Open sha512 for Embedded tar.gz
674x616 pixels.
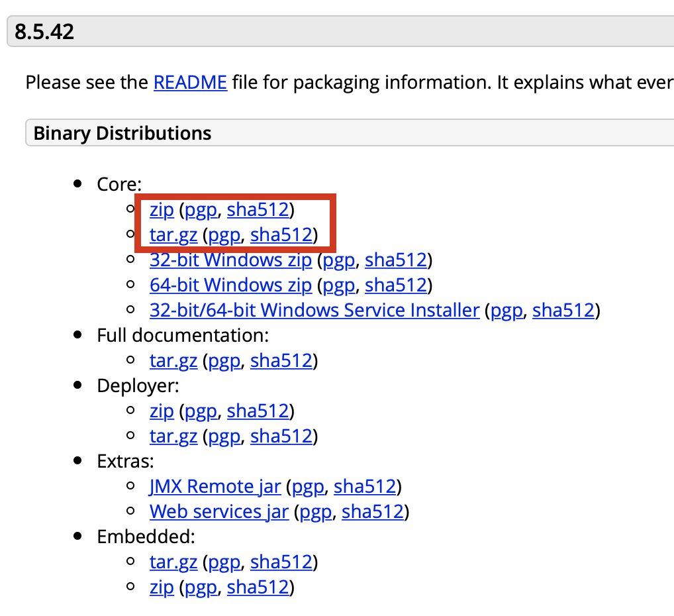point(281,562)
